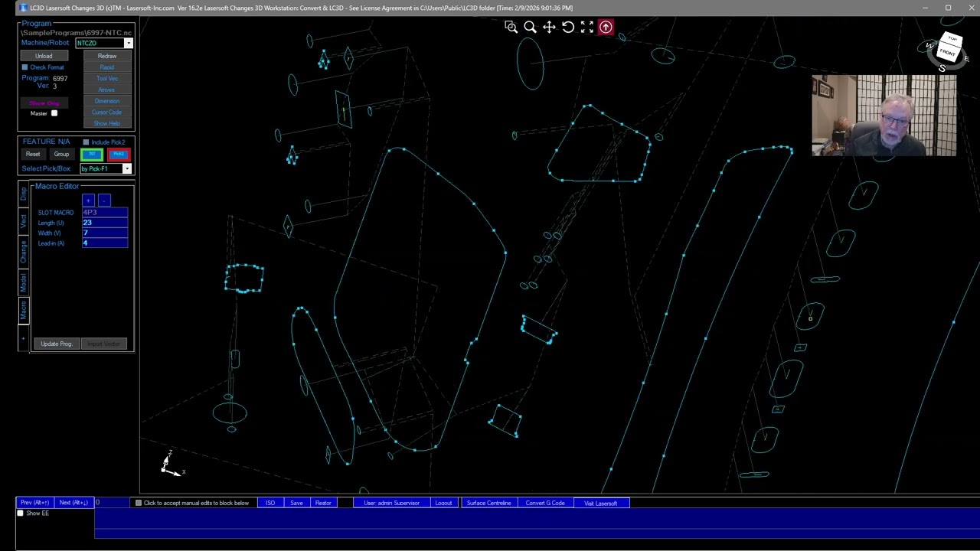The height and width of the screenshot is (551, 980).
Task: Toggle the Rapid display button
Action: 107,67
